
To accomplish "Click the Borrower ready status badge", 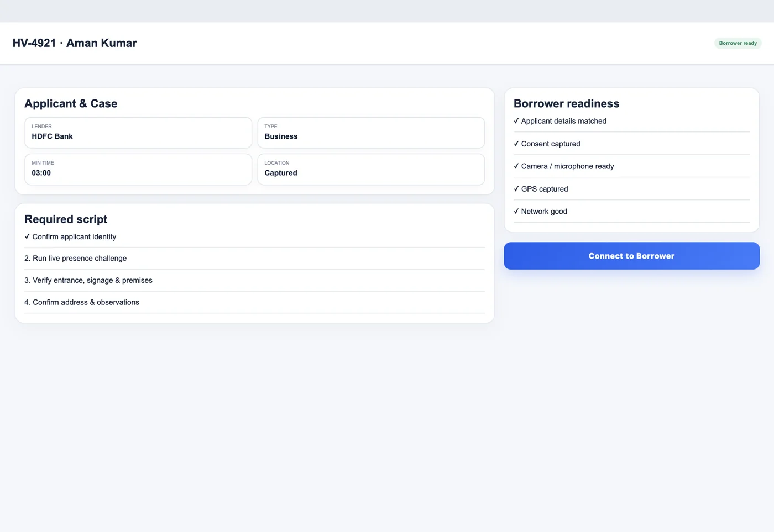I will pos(738,43).
